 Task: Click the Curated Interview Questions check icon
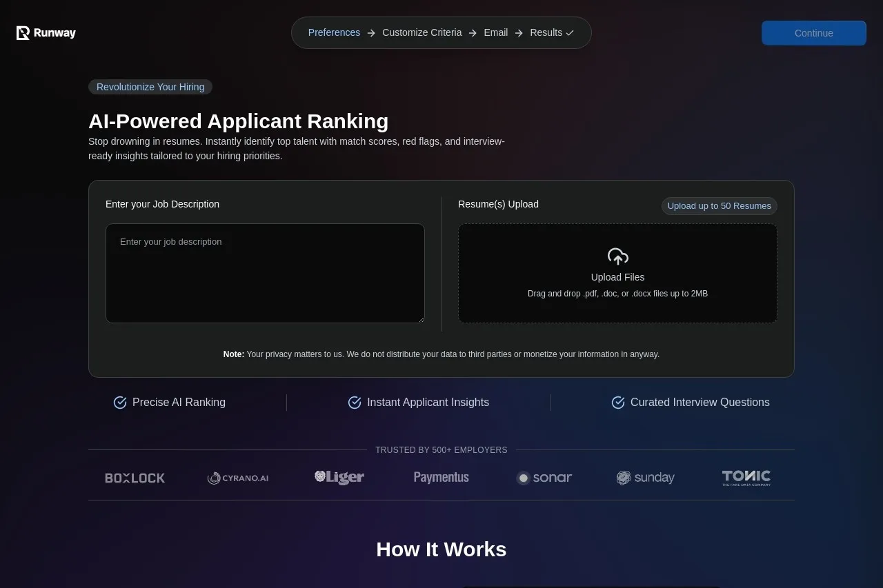618,403
